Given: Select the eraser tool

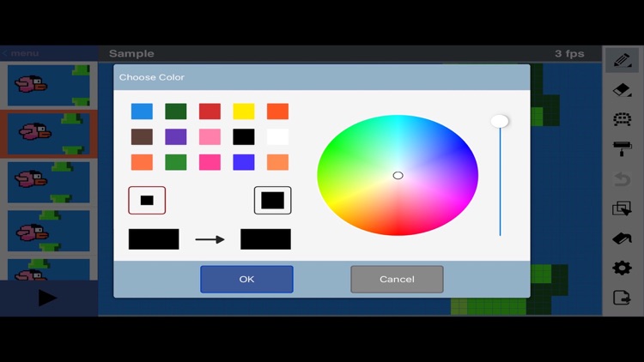Looking at the screenshot, I should coord(622,90).
